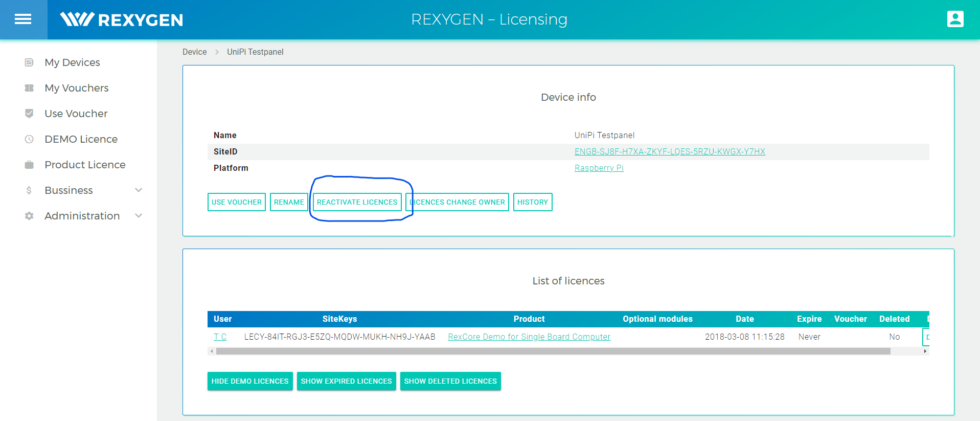Click the USE VOUCHER button
This screenshot has width=980, height=421.
point(237,202)
